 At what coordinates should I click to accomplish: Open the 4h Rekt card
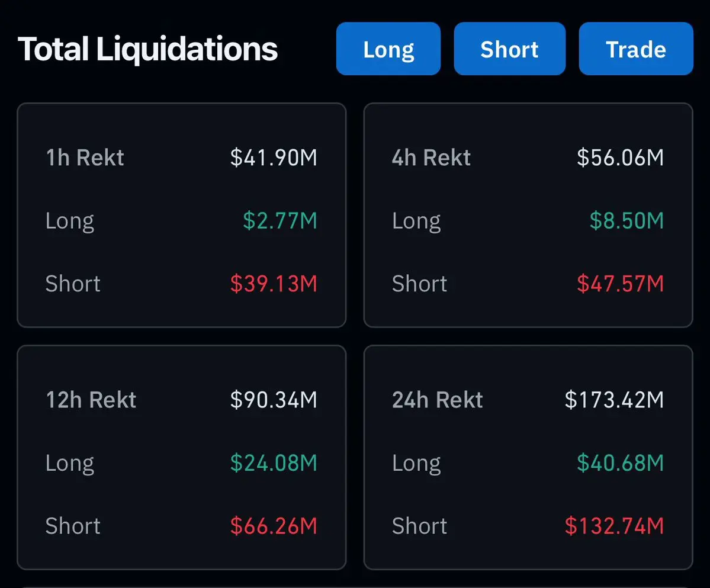pyautogui.click(x=528, y=215)
